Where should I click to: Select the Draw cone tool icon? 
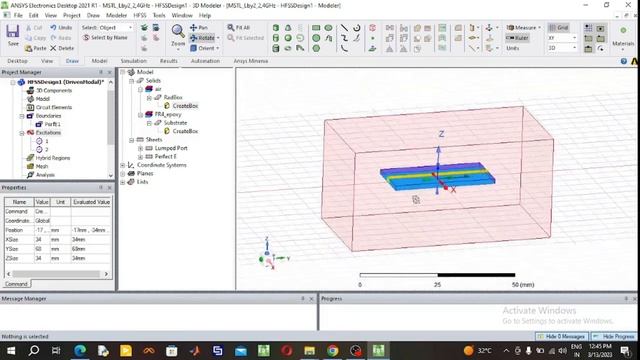click(288, 28)
